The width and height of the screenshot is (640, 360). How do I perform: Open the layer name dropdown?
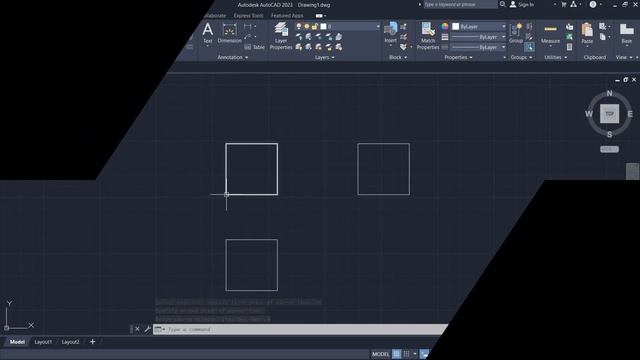[x=378, y=27]
